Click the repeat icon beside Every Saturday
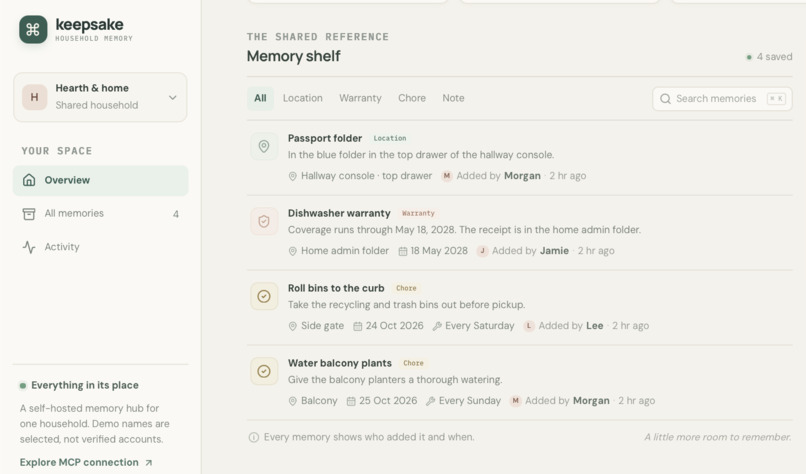 click(x=437, y=326)
